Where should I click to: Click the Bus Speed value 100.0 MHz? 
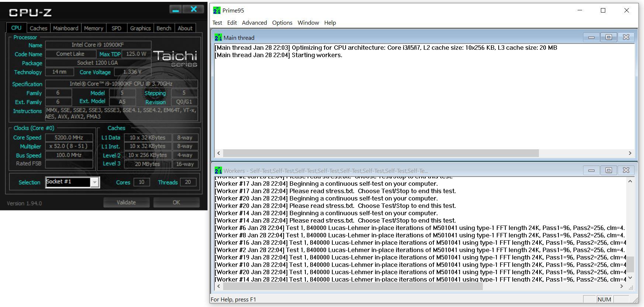tap(69, 155)
